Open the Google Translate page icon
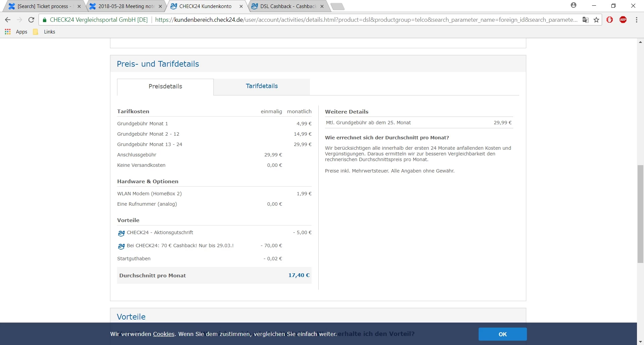The image size is (644, 345). point(586,20)
